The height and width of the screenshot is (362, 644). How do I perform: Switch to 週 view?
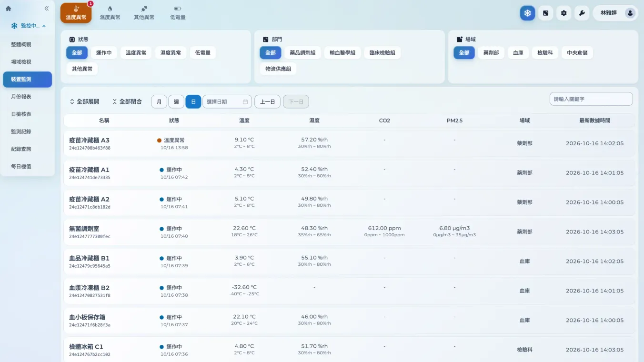pyautogui.click(x=176, y=101)
